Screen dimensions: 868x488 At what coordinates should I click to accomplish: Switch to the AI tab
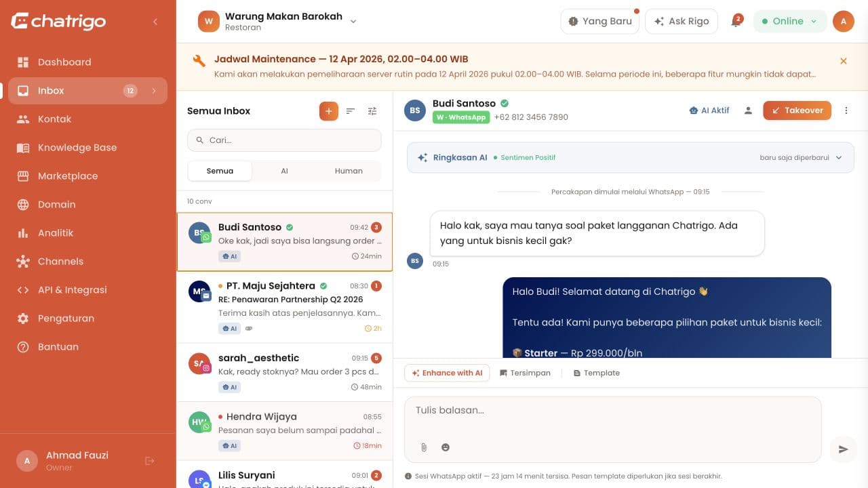point(284,171)
